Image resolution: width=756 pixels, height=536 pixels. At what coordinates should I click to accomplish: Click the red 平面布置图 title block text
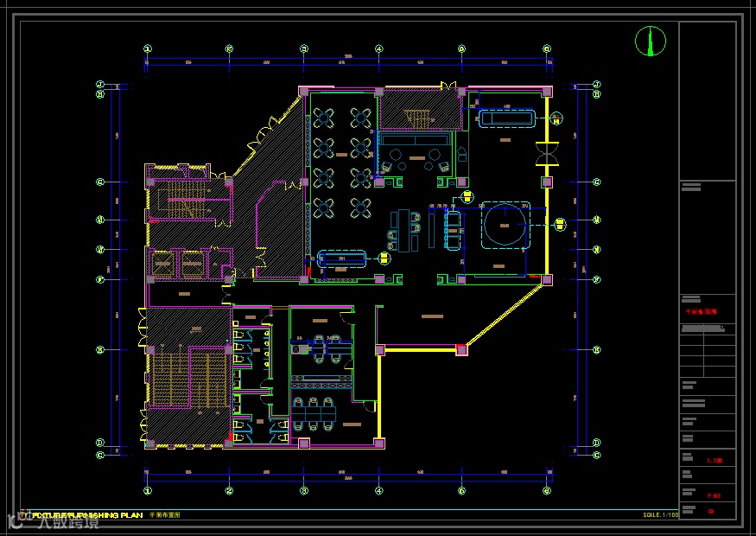pos(701,312)
